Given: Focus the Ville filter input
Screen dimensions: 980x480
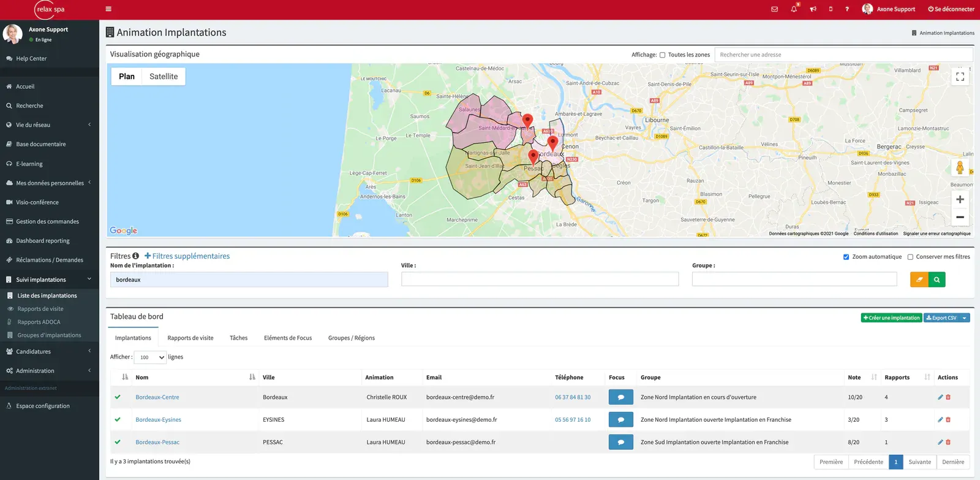Looking at the screenshot, I should [x=540, y=280].
